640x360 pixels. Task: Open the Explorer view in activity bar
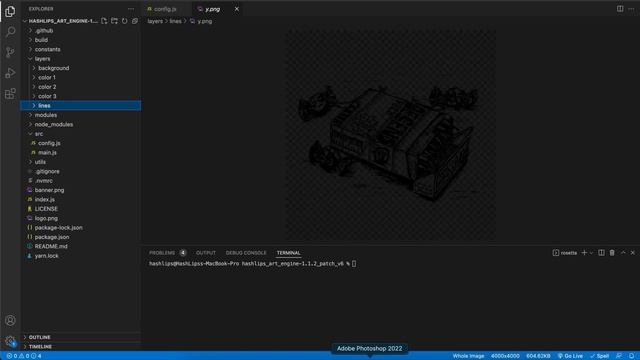[10, 11]
